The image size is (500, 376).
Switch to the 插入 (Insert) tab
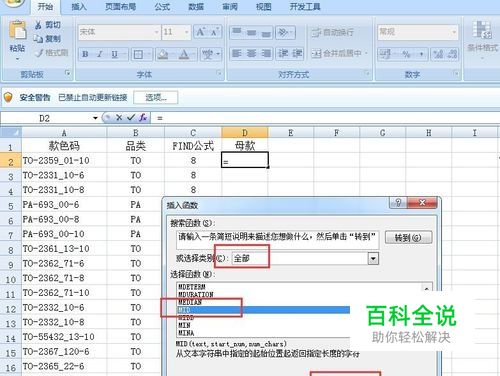pyautogui.click(x=79, y=7)
